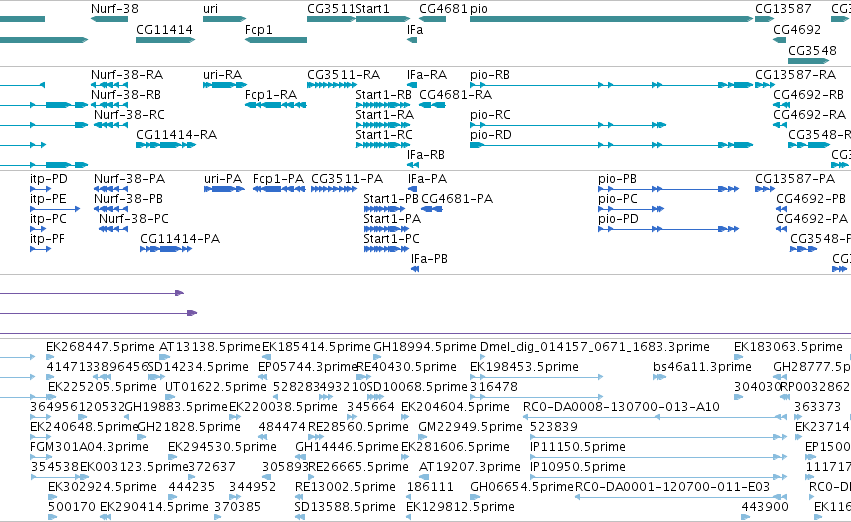Select the itp-PF protein label
Screen dimensions: 851x522
point(48,239)
